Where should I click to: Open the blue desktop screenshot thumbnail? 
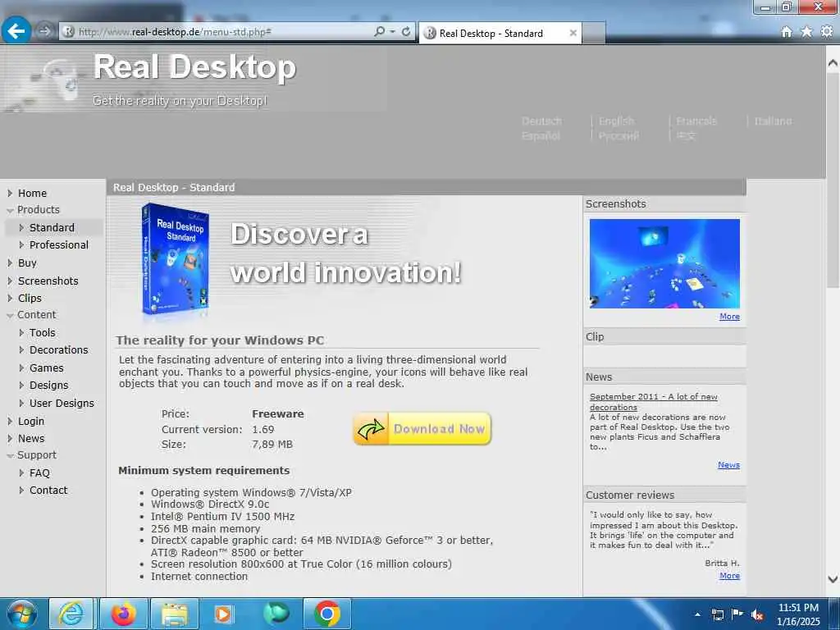pos(664,263)
